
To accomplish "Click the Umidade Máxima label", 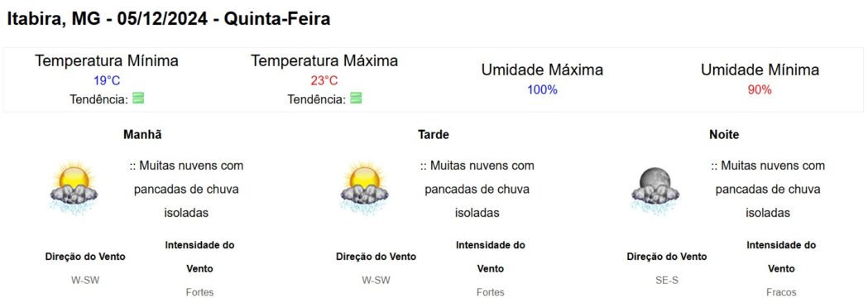I will coord(542,70).
